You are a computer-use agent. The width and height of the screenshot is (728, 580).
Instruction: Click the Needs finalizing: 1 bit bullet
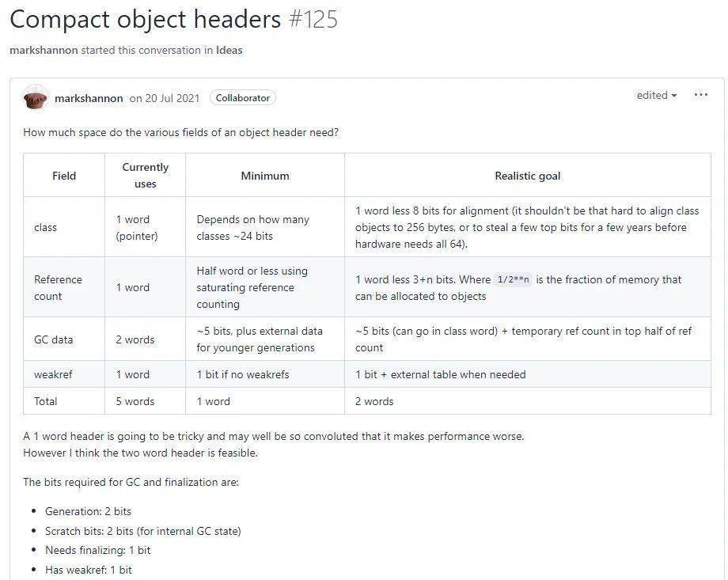[x=97, y=550]
